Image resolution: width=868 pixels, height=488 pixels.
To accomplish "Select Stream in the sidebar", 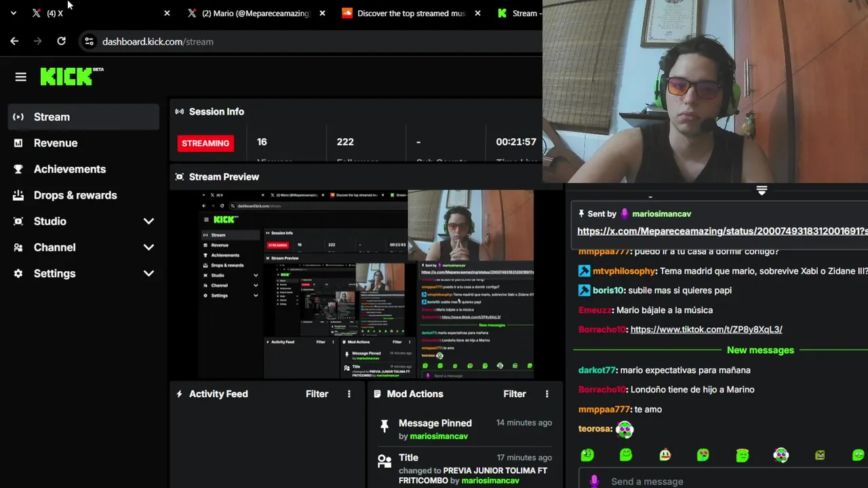I will 83,117.
